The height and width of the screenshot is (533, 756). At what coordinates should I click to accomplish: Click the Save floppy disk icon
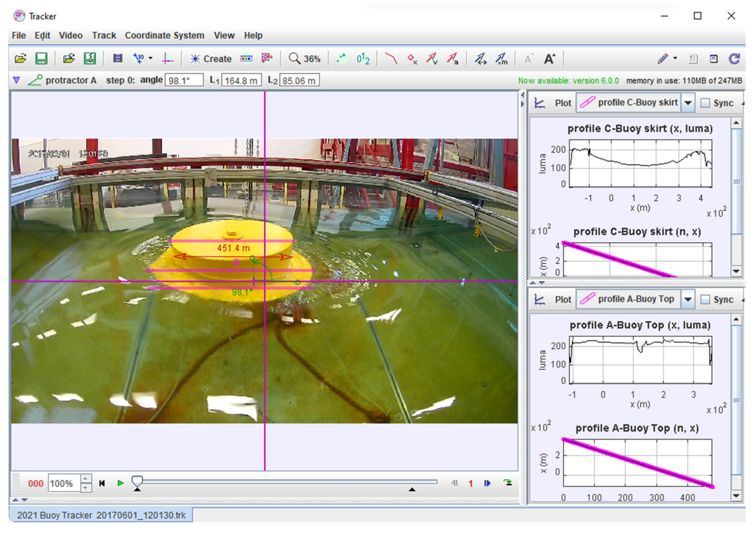[x=41, y=59]
